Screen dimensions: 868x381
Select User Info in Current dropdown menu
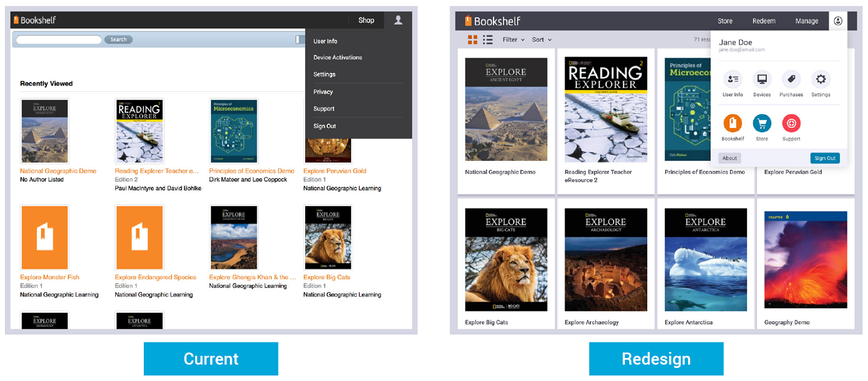(x=325, y=42)
